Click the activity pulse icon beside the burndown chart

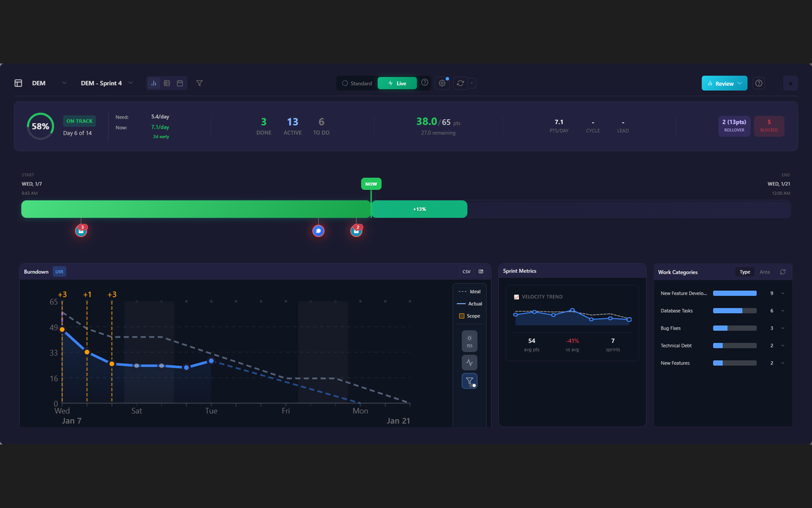point(469,362)
